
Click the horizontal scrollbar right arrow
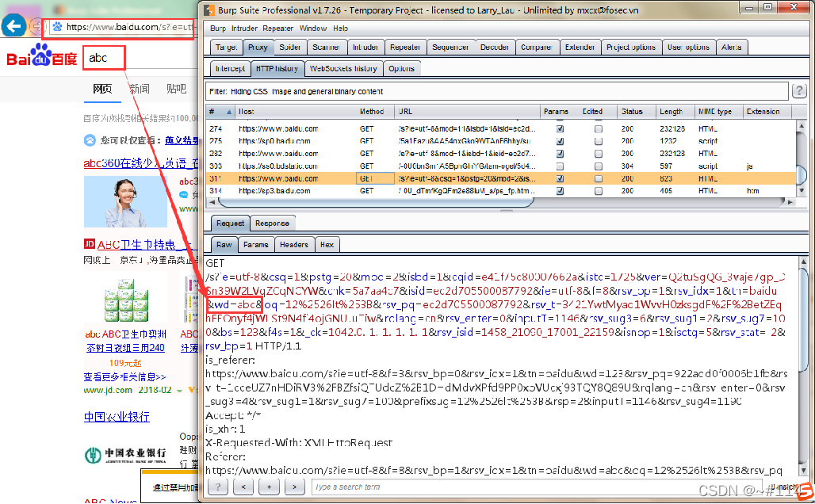coord(790,202)
